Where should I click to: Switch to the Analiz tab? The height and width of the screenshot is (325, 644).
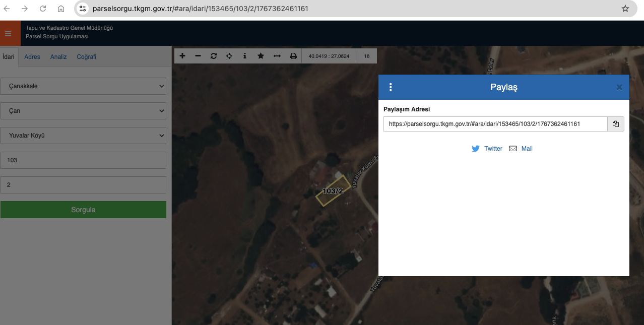[x=58, y=57]
